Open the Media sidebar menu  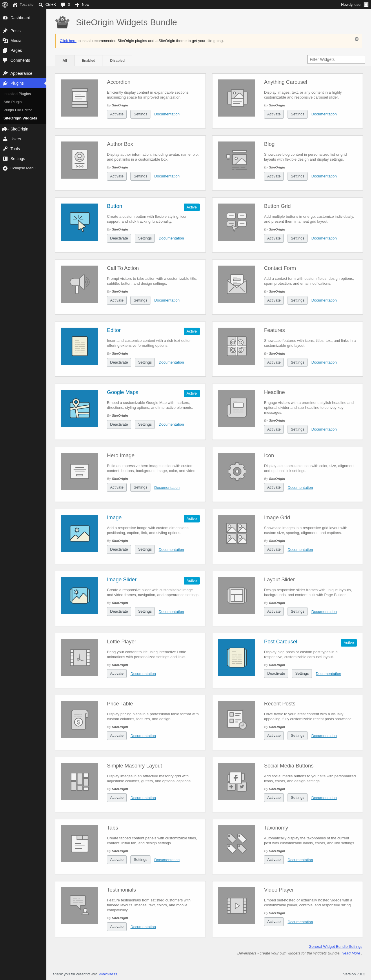coord(23,40)
